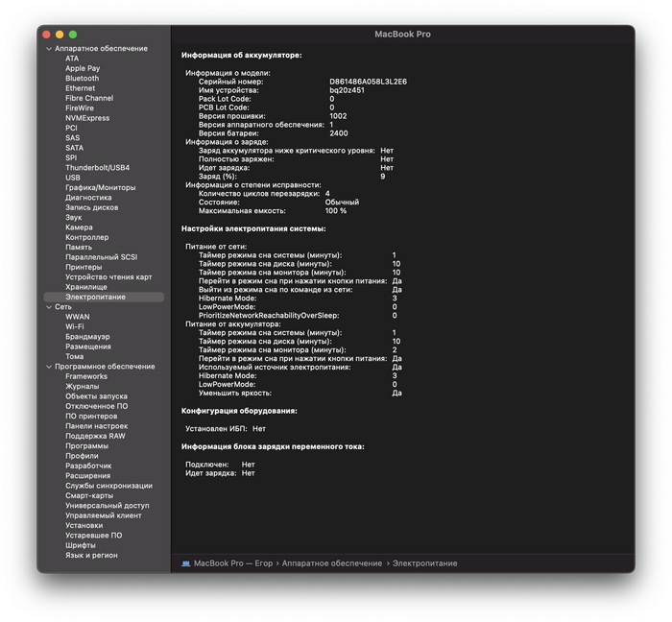Open the FireWire entry
The image size is (672, 622).
click(80, 108)
